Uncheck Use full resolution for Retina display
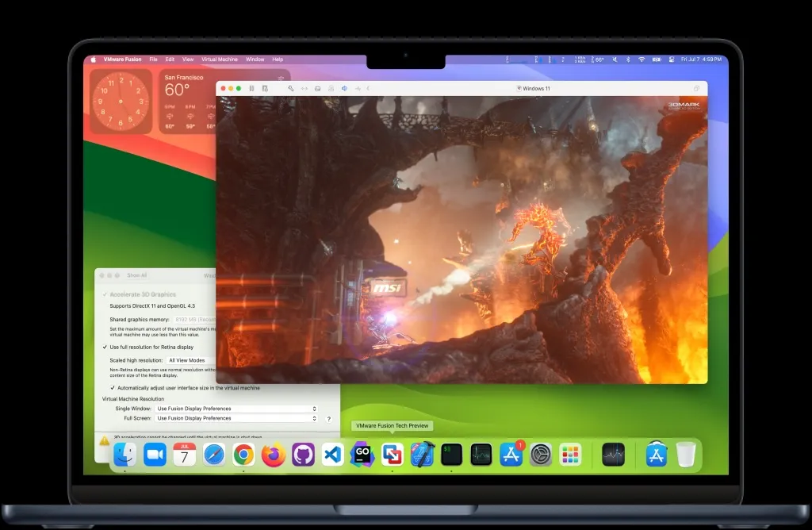 click(104, 348)
